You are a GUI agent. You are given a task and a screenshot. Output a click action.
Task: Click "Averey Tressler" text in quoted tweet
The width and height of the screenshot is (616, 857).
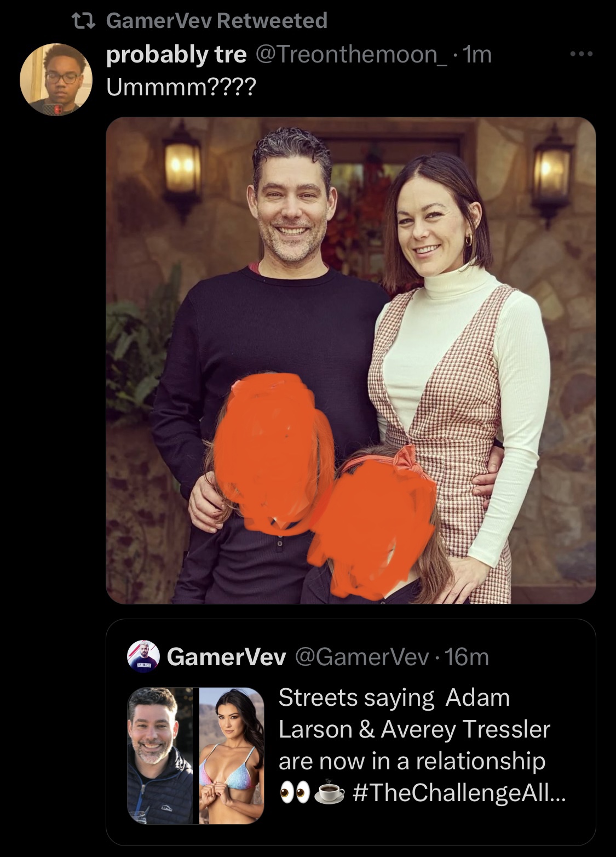coord(465,729)
